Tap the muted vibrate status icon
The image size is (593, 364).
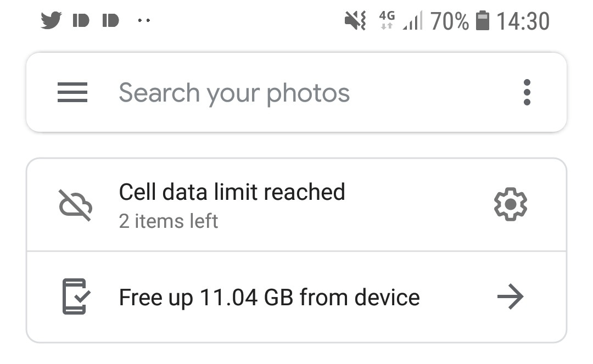[x=355, y=20]
